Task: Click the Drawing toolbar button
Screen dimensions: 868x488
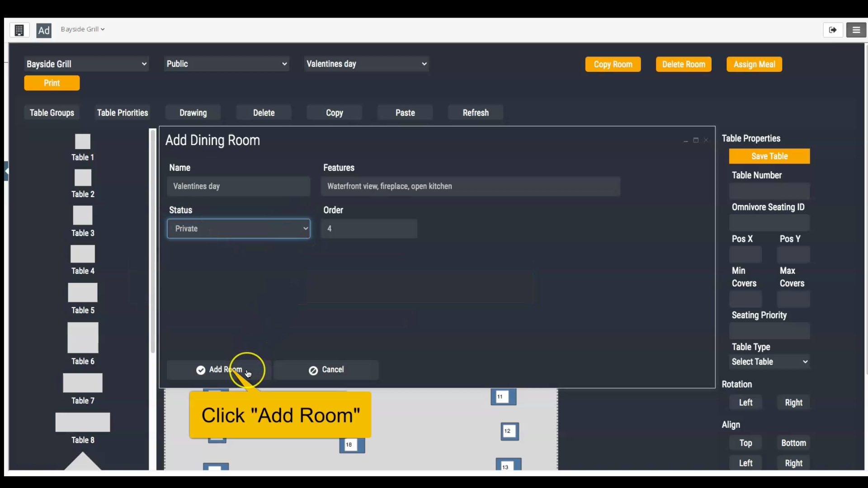Action: [193, 113]
